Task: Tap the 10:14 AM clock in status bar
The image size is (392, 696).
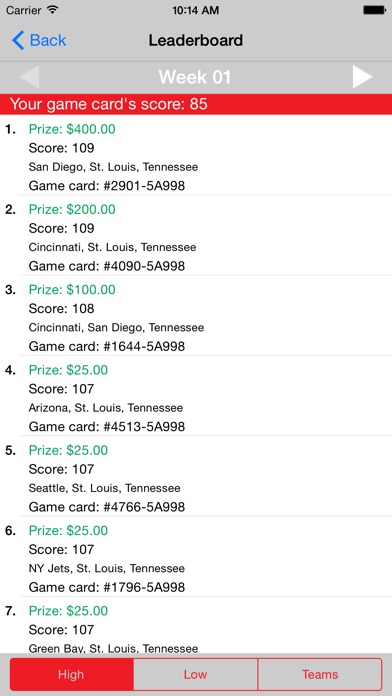Action: tap(196, 10)
